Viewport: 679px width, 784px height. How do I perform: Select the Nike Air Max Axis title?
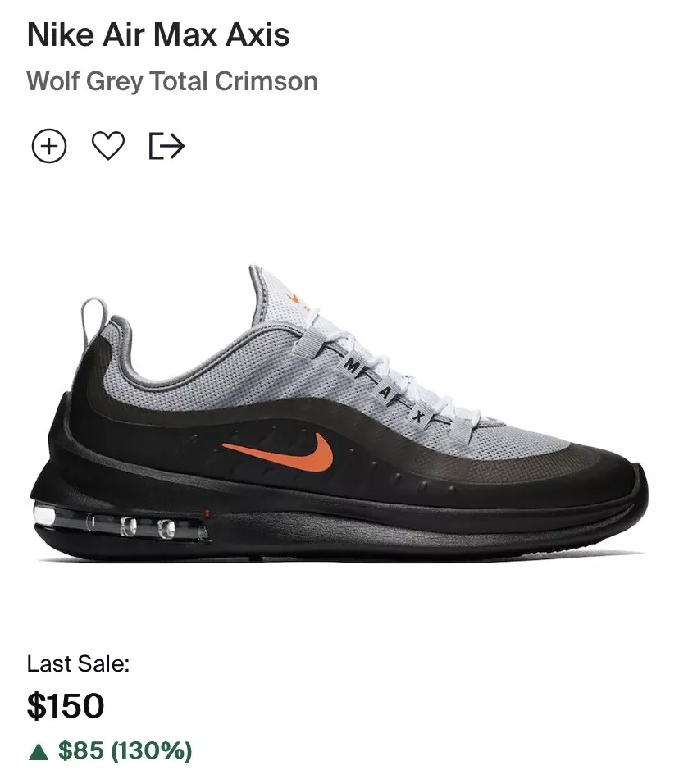[x=158, y=35]
